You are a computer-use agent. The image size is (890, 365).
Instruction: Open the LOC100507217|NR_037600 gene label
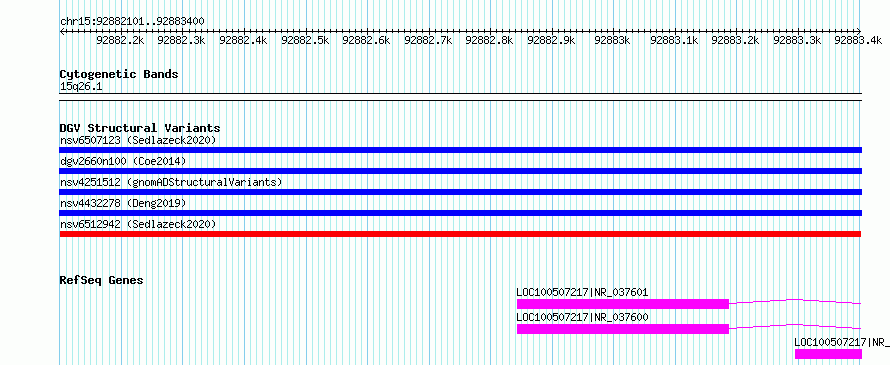coord(582,317)
